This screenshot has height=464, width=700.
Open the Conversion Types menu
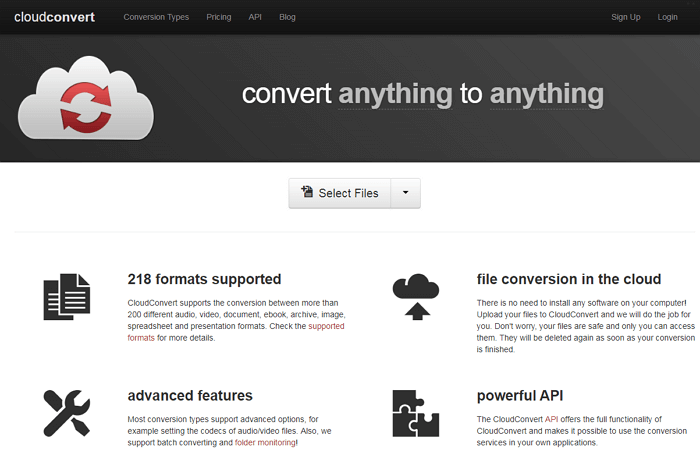(157, 17)
